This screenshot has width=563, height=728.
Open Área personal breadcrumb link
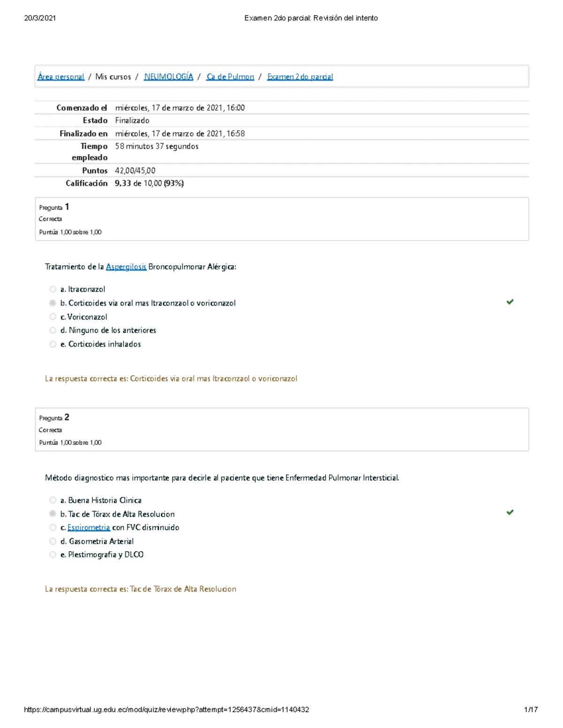(x=61, y=77)
